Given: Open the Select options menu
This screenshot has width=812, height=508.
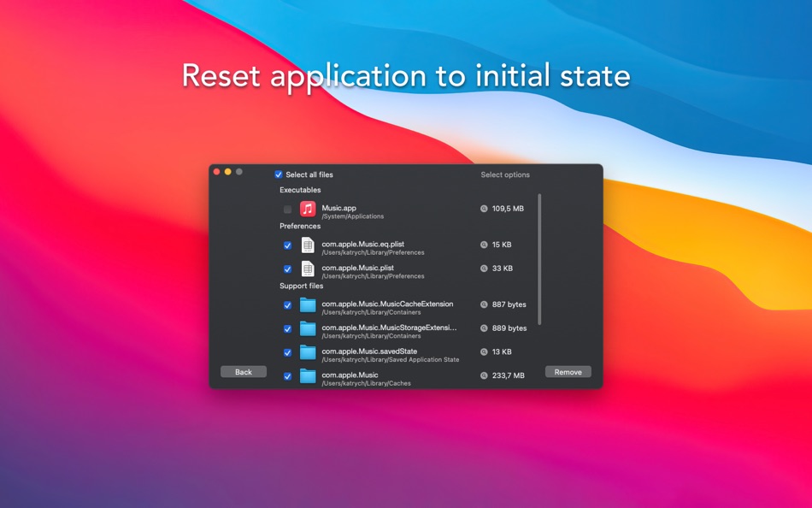Looking at the screenshot, I should coord(506,174).
